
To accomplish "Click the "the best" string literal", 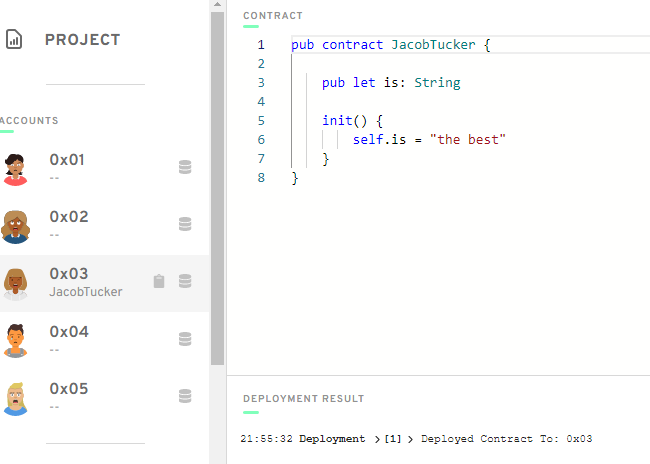I will click(468, 140).
